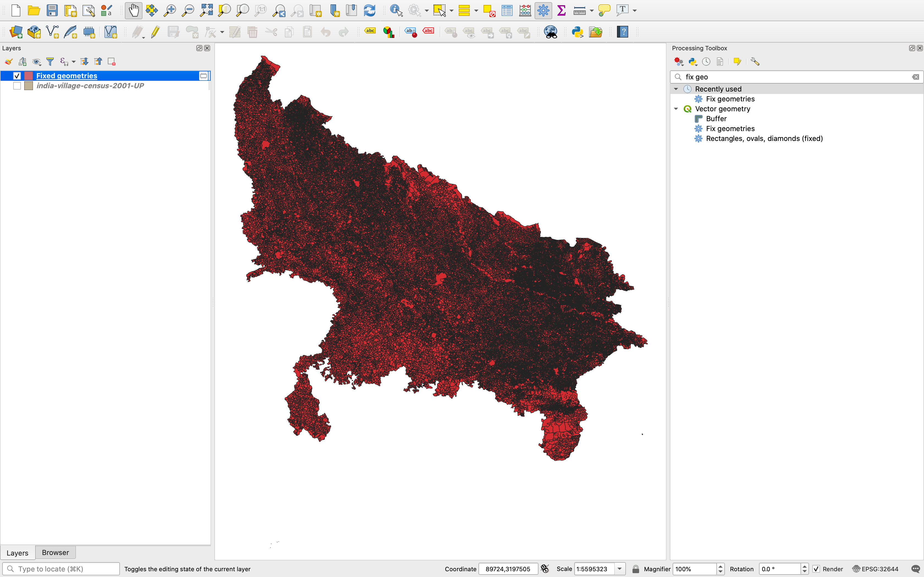Toggle the Render checkbox
Image resolution: width=924 pixels, height=577 pixels.
pos(816,569)
